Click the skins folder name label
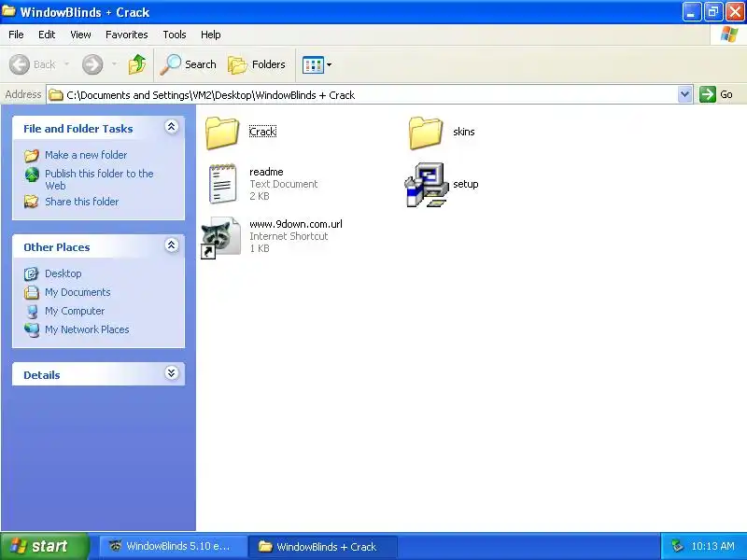 tap(463, 132)
